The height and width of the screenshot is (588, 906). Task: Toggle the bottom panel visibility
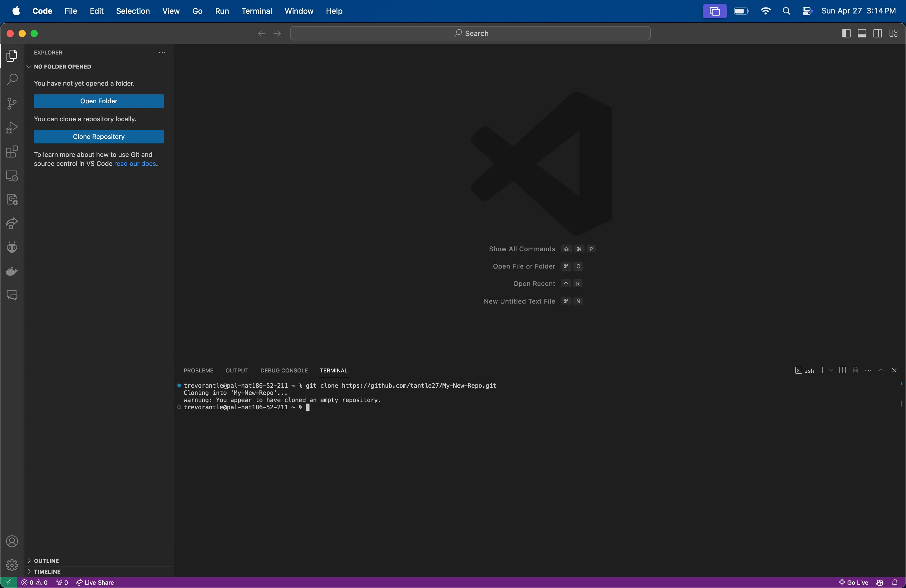click(x=862, y=34)
